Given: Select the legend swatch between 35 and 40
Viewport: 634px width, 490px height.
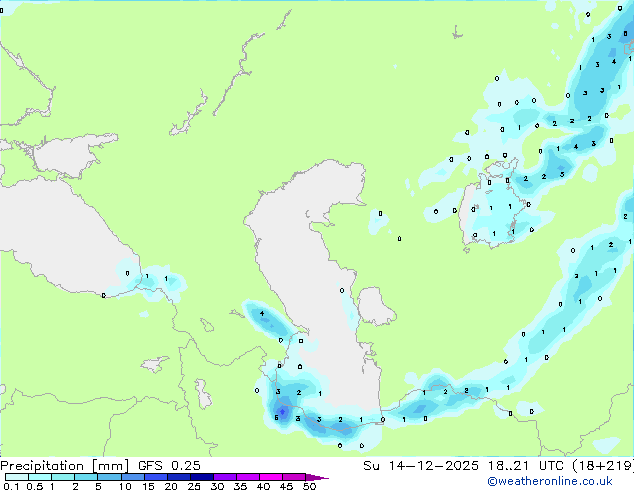Looking at the screenshot, I should [248, 477].
